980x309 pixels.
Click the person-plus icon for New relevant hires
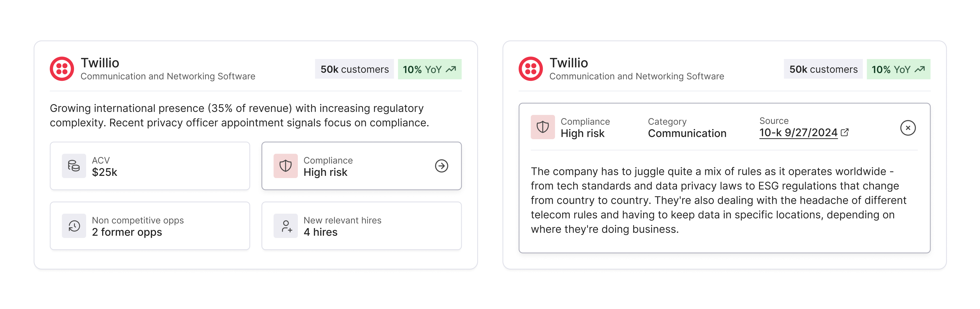tap(285, 226)
